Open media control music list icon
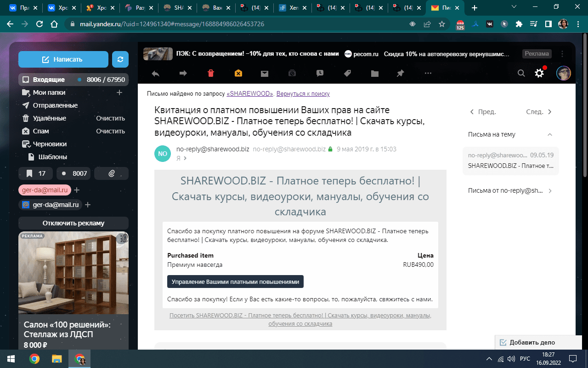Screen dimensions: 588x368 click(x=533, y=24)
